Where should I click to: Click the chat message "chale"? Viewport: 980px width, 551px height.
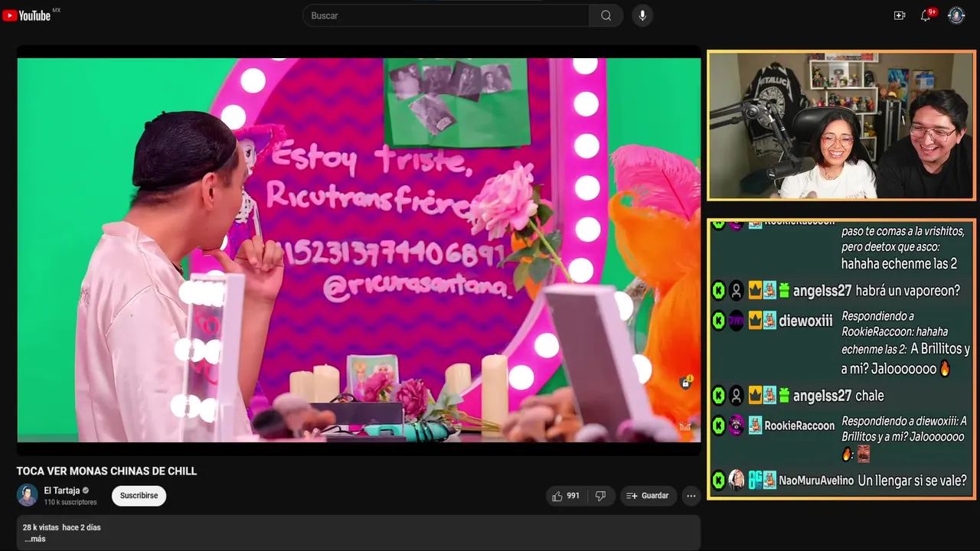[870, 396]
